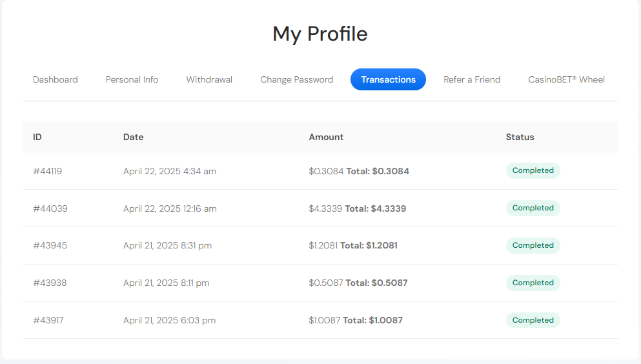Image resolution: width=641 pixels, height=364 pixels.
Task: Switch to Personal Info tab
Action: point(132,79)
